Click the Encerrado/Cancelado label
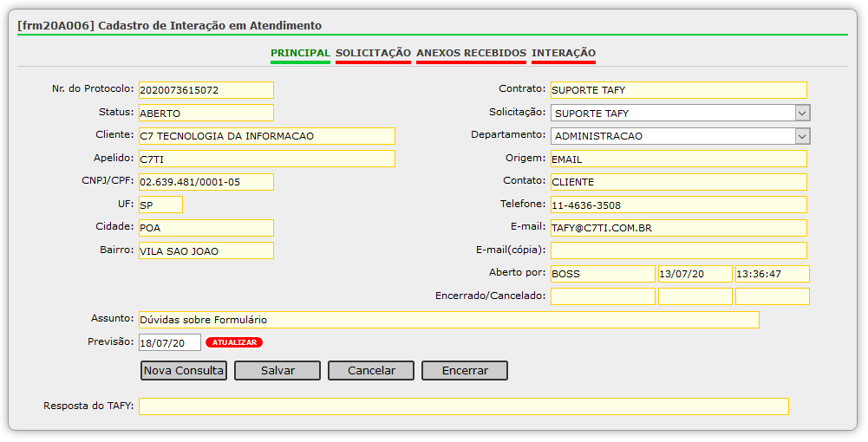 [491, 296]
